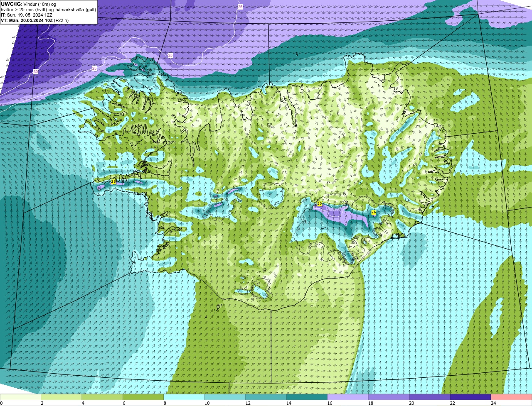This screenshot has height=406, width=532.
Task: Click the valid time 'VT: Mán. 20.05.2024 10Z'
Action: pyautogui.click(x=27, y=20)
